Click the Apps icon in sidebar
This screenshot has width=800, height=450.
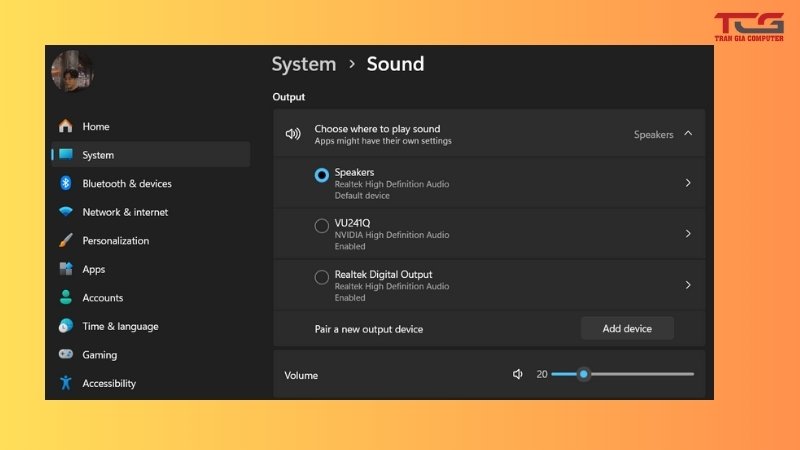pos(66,269)
